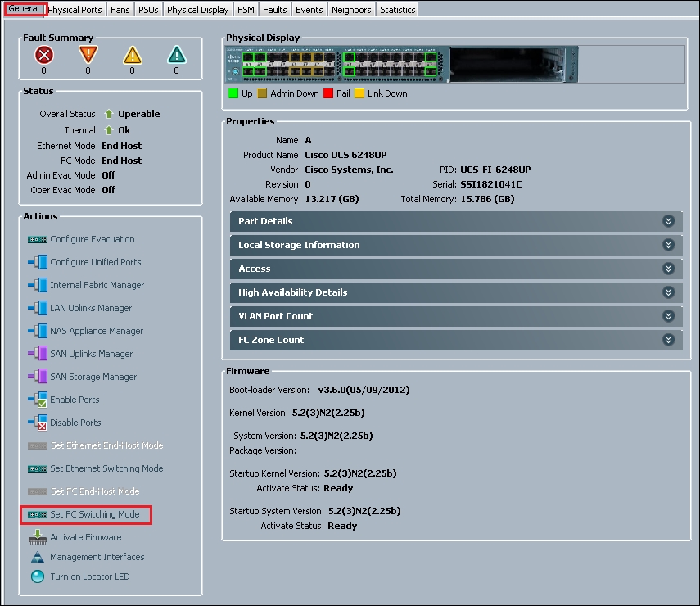Click the yellow Link Down legend swatch
Image resolution: width=700 pixels, height=606 pixels.
359,93
